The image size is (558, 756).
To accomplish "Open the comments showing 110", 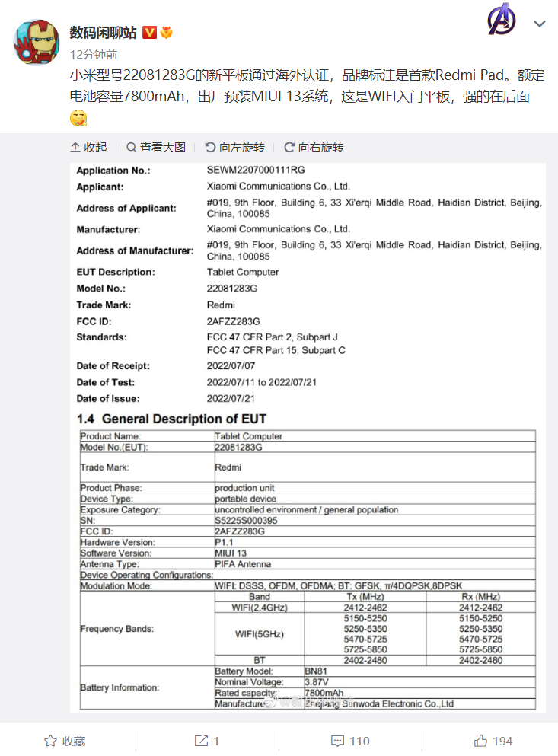I will [350, 740].
